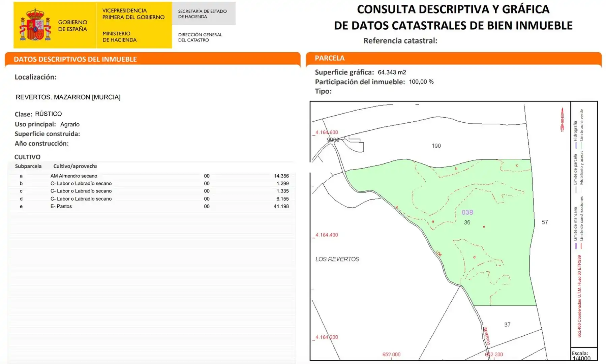606x364 pixels.
Task: Click the coordinate label 4.164.200
Action: coord(327,337)
